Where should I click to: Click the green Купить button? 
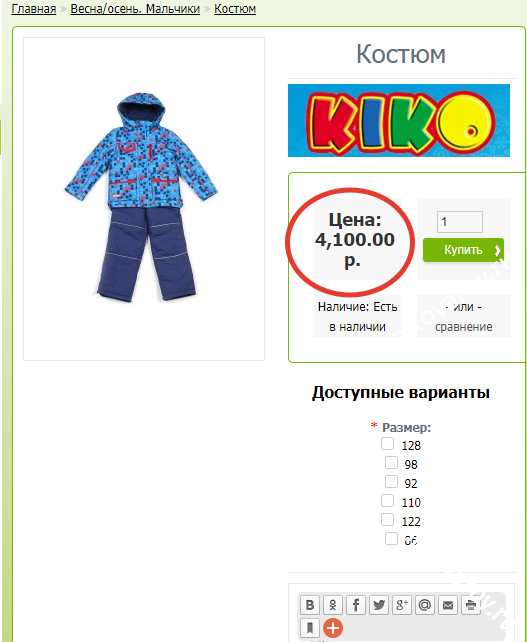[x=463, y=250]
